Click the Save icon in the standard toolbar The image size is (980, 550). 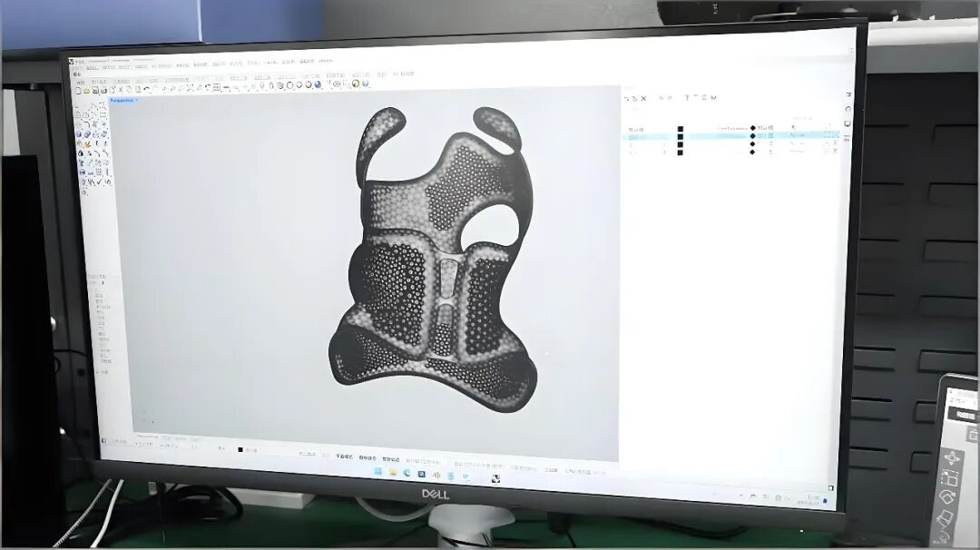pyautogui.click(x=94, y=90)
